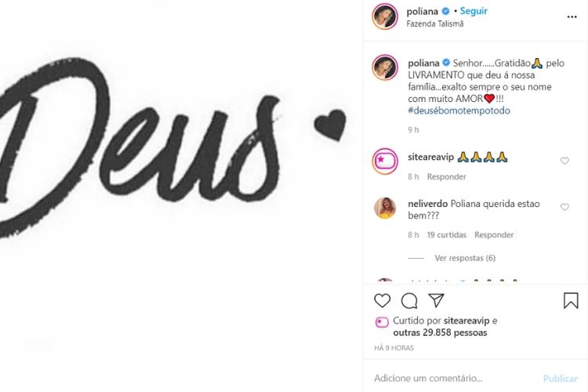Viewport: 588px width, 392px height.
Task: Open siteareavip's profile avatar in comments
Action: click(x=385, y=162)
